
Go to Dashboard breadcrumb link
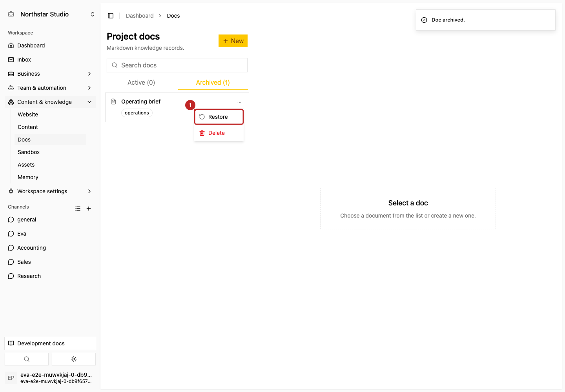(x=140, y=16)
